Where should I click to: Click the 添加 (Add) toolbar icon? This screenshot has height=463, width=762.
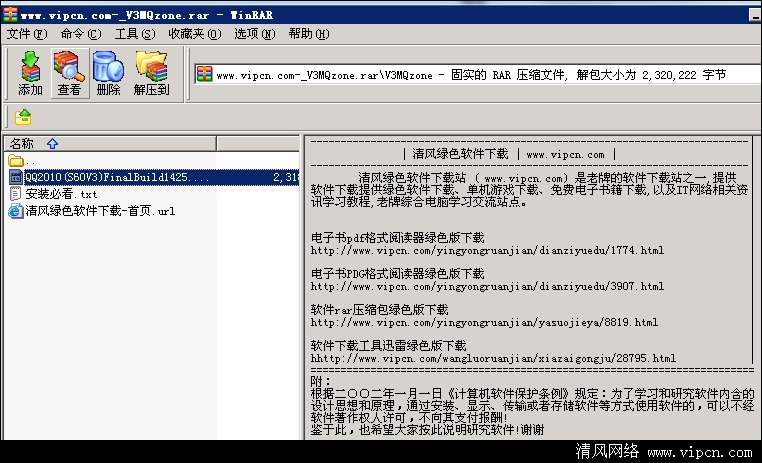(x=30, y=73)
